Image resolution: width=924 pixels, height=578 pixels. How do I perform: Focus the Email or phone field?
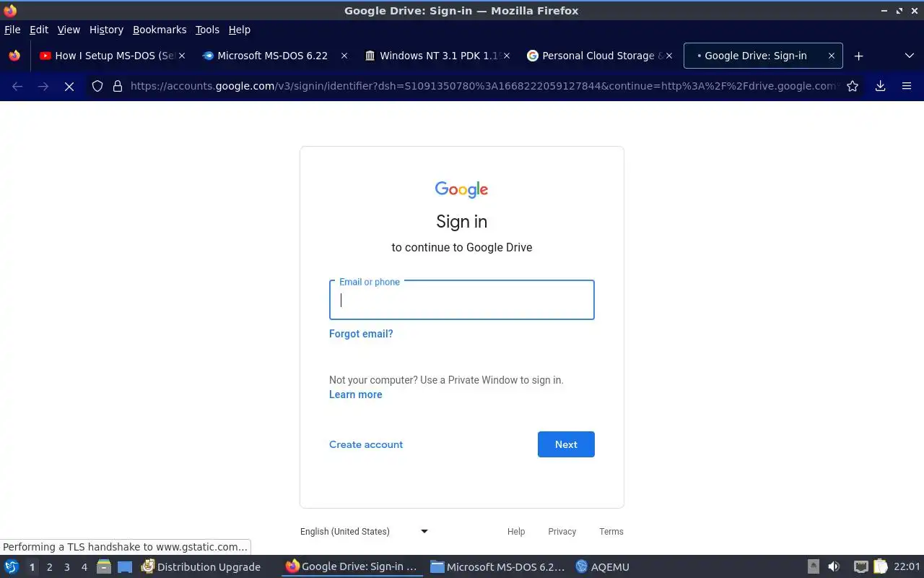click(462, 300)
